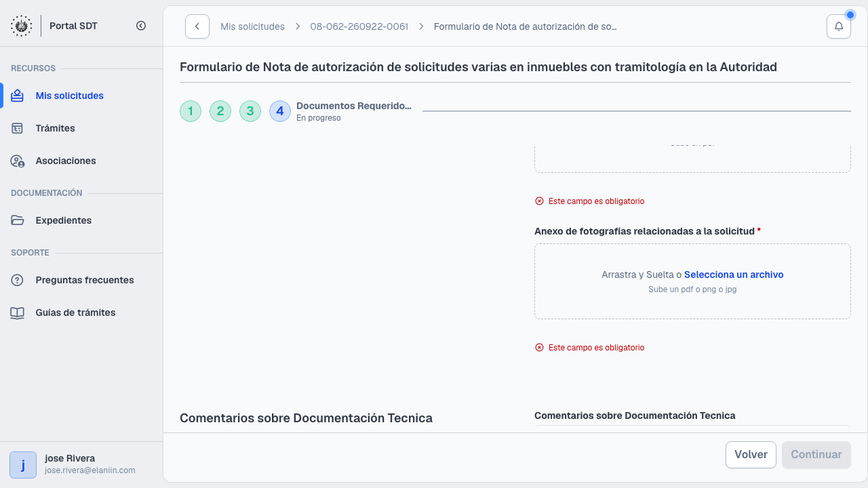Go to step 3 of the form
Image resolution: width=868 pixels, height=488 pixels.
click(250, 111)
